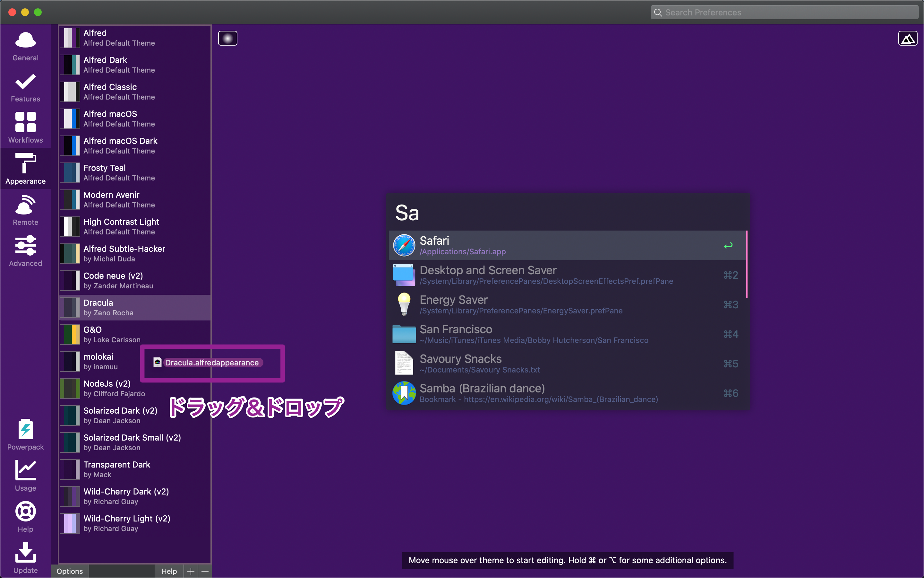Click the Energy Saver result title

tap(454, 300)
